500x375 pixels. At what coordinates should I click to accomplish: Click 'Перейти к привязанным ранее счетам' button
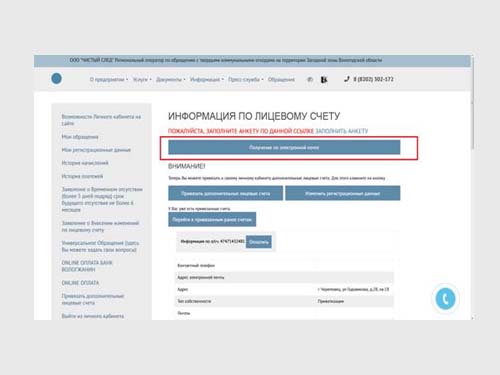tap(212, 220)
